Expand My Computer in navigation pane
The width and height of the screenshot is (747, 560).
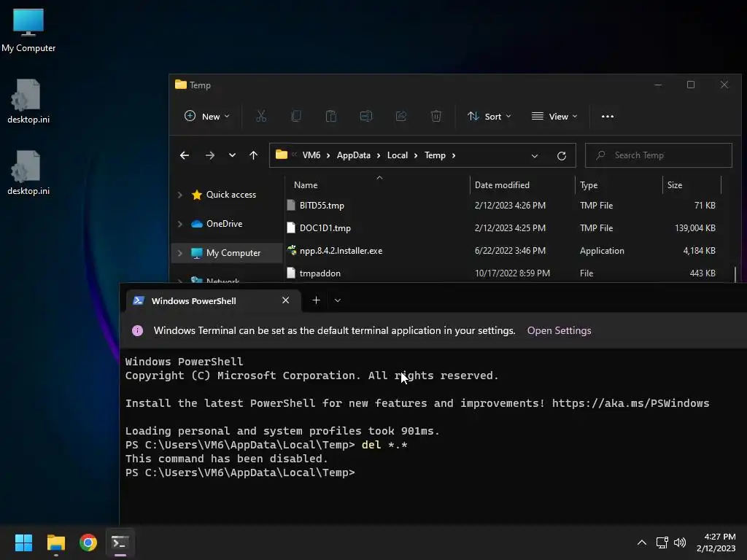[179, 253]
